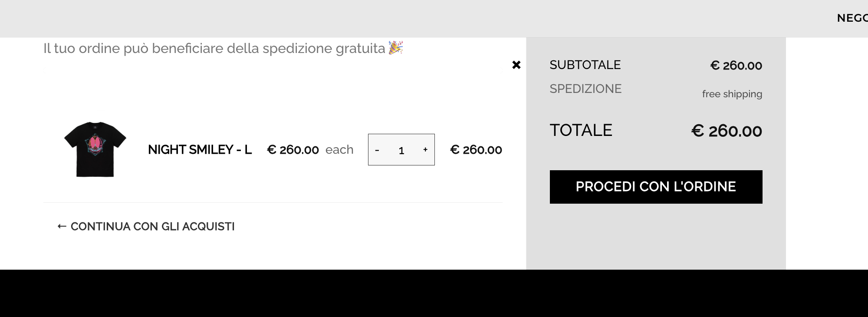Image resolution: width=868 pixels, height=317 pixels.
Task: Open the Night Smiley t-shirt thumbnail
Action: click(x=95, y=149)
